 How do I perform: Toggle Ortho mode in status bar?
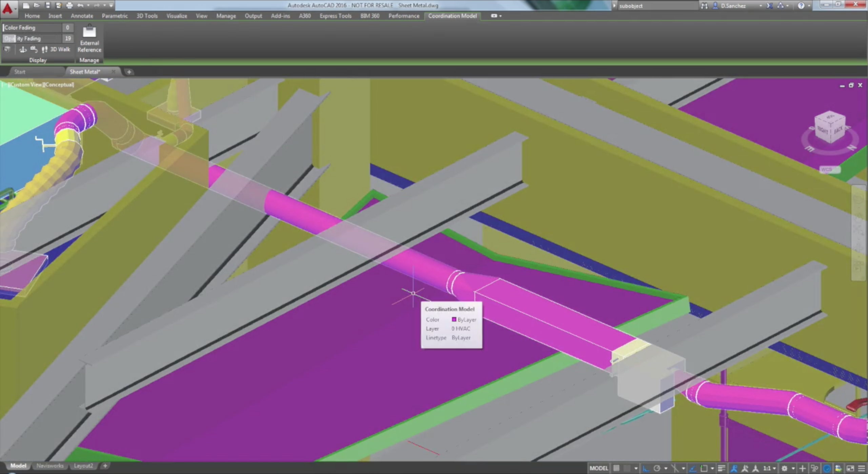[646, 469]
